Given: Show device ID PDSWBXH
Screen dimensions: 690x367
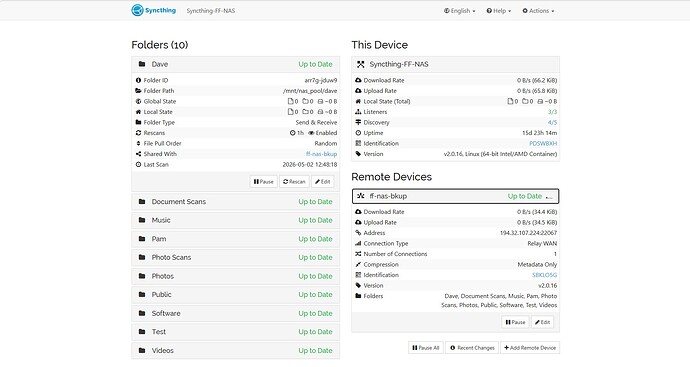Looking at the screenshot, I should [x=543, y=143].
